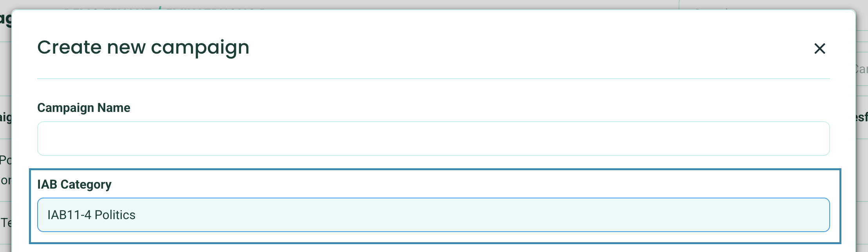The height and width of the screenshot is (252, 868).
Task: Place cursor in the Campaign Name field
Action: 433,139
